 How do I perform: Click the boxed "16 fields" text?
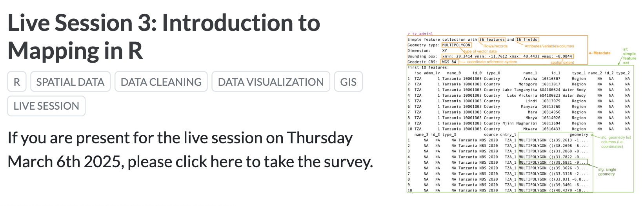(x=527, y=40)
